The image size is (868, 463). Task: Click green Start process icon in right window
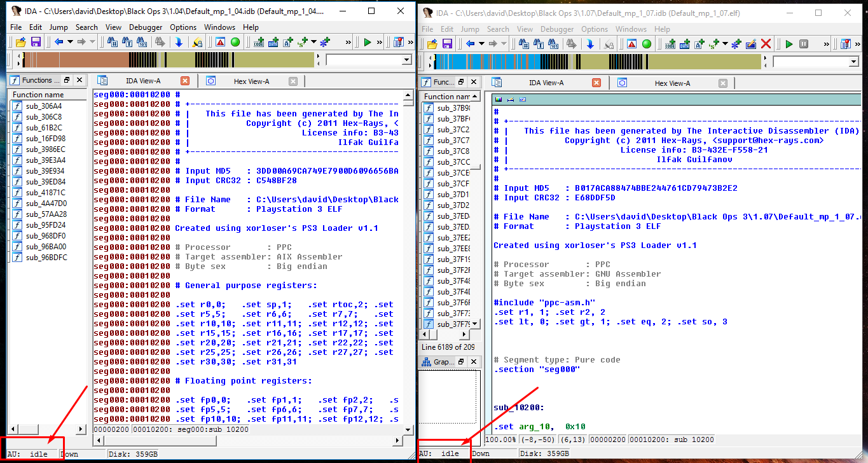(789, 44)
